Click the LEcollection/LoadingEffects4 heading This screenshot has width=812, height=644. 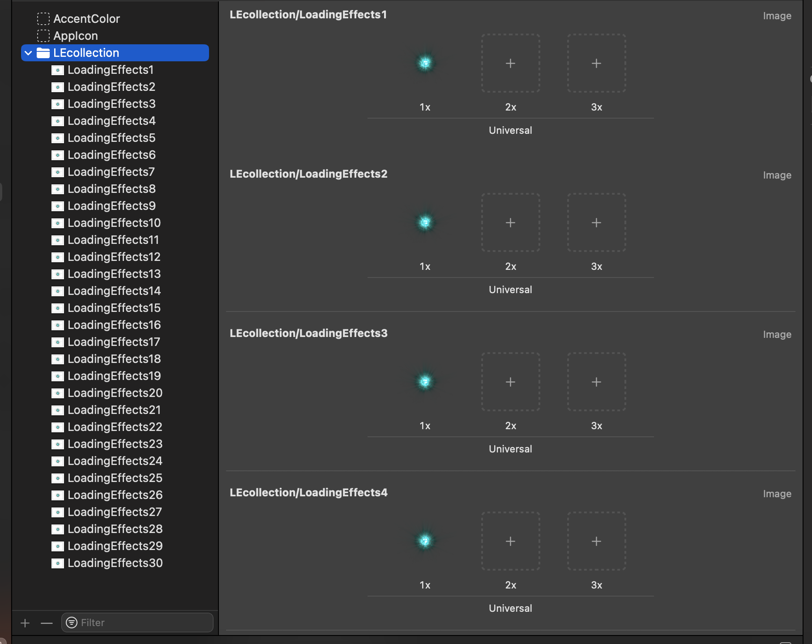pos(308,493)
